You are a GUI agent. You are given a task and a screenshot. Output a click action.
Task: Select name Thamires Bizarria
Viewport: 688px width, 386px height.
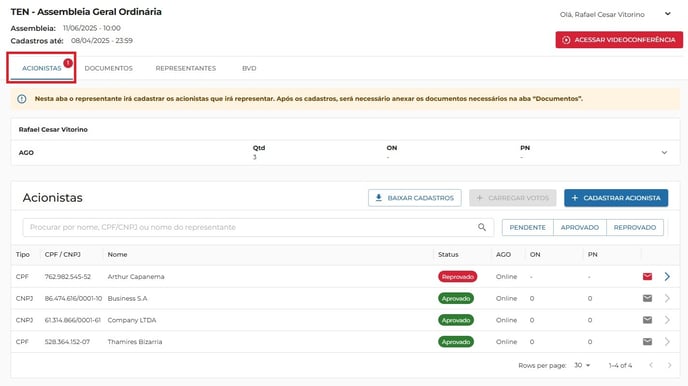(135, 342)
